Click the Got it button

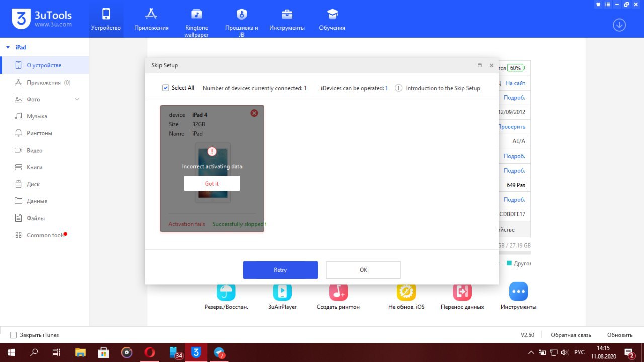click(x=212, y=184)
